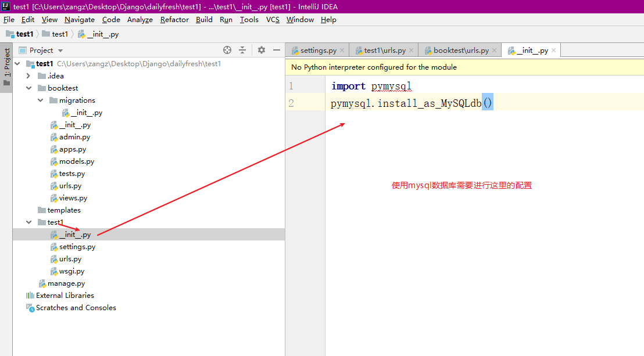Select Scratches and Consoles node
Image resolution: width=644 pixels, height=356 pixels.
[71, 308]
